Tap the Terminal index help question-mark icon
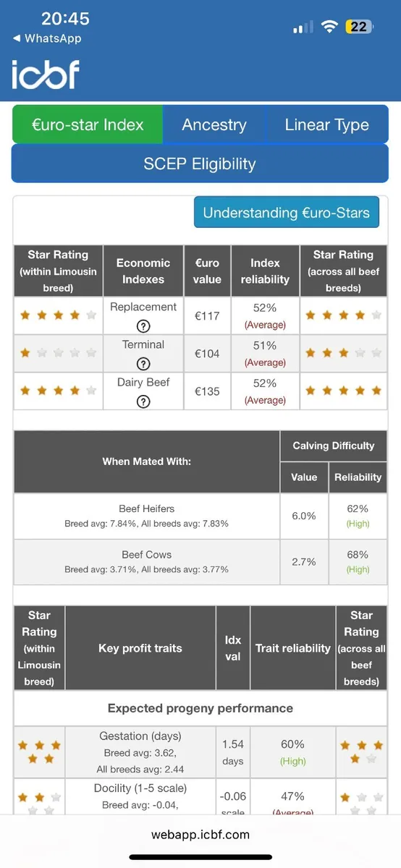The height and width of the screenshot is (868, 401). 143,363
